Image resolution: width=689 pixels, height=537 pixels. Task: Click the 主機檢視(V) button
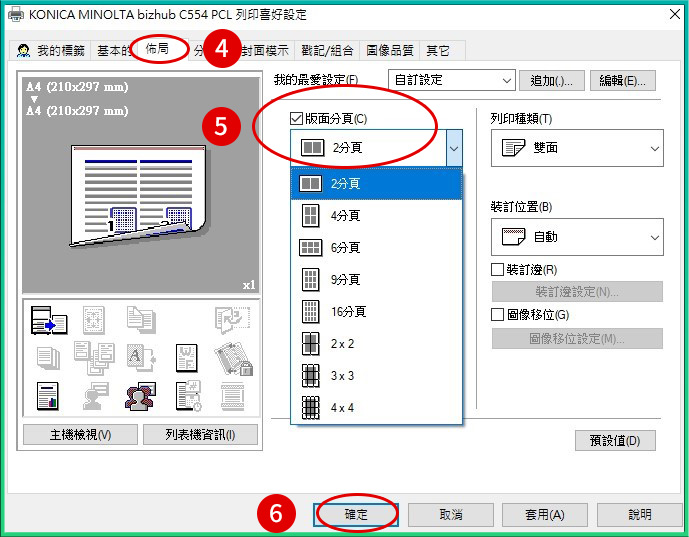click(80, 435)
